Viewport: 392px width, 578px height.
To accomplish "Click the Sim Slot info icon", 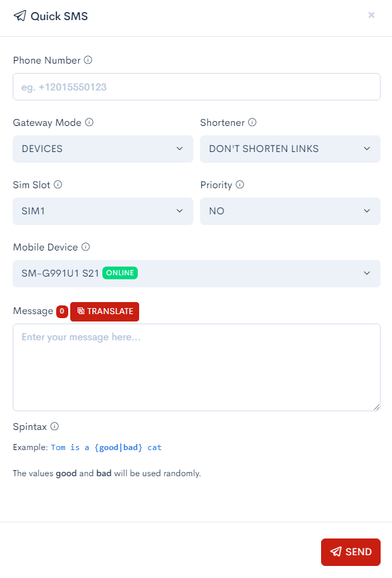I will point(58,184).
